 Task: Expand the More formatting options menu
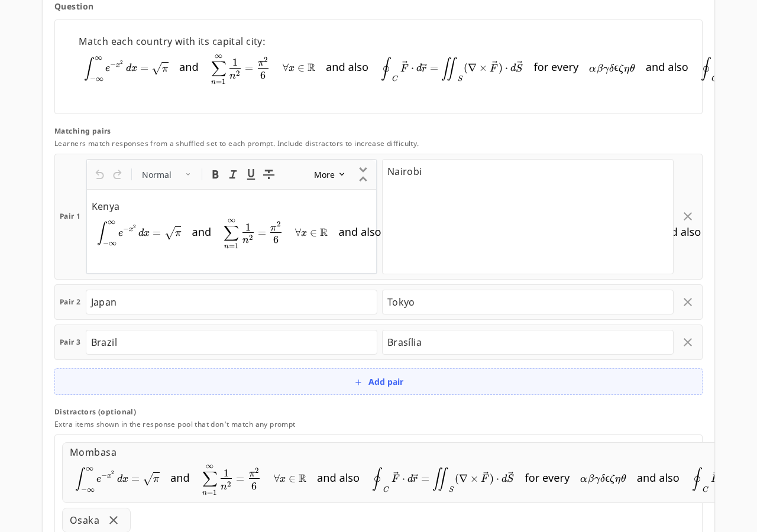coord(329,174)
